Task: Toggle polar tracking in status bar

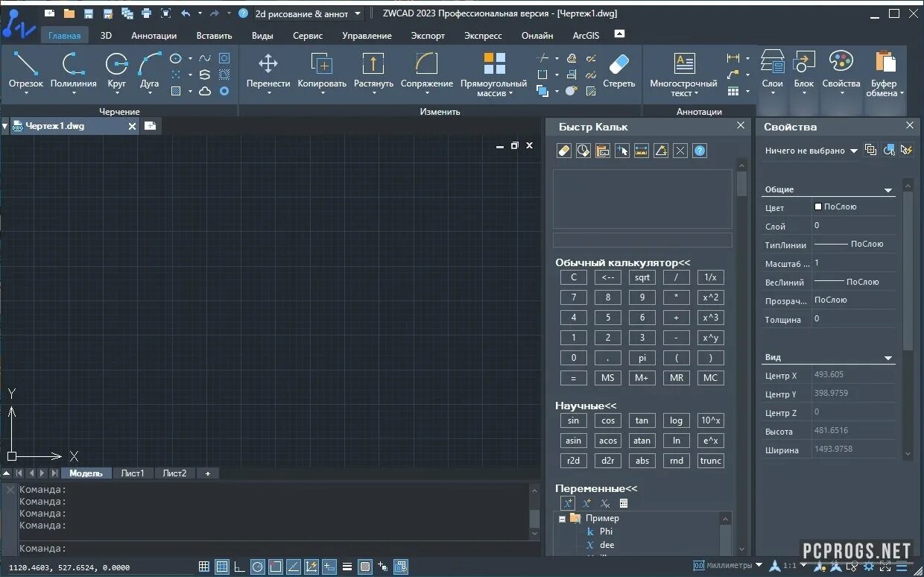Action: (257, 567)
